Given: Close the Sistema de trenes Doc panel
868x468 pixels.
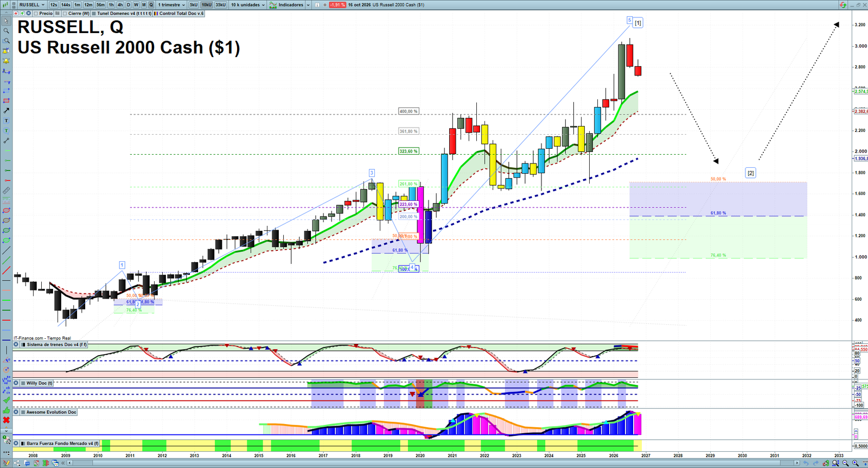Looking at the screenshot, I should tap(16, 345).
